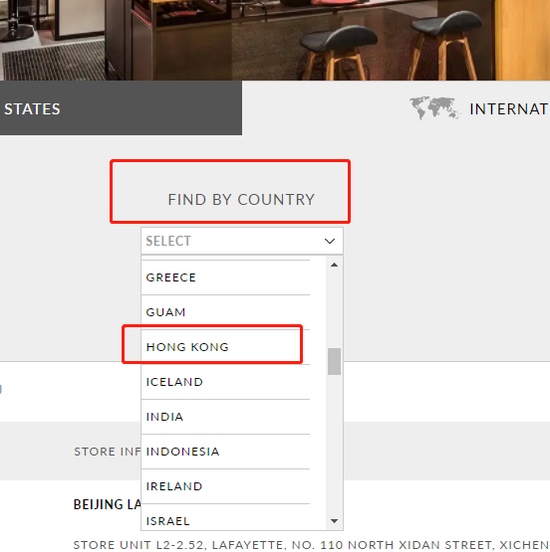Click the scrollbar up arrow
The width and height of the screenshot is (550, 552).
(x=334, y=265)
